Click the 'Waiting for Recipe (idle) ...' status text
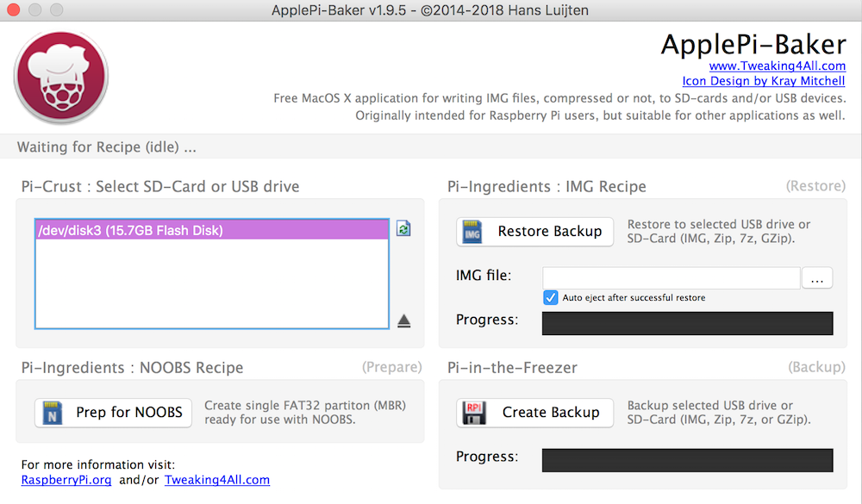 coord(107,147)
